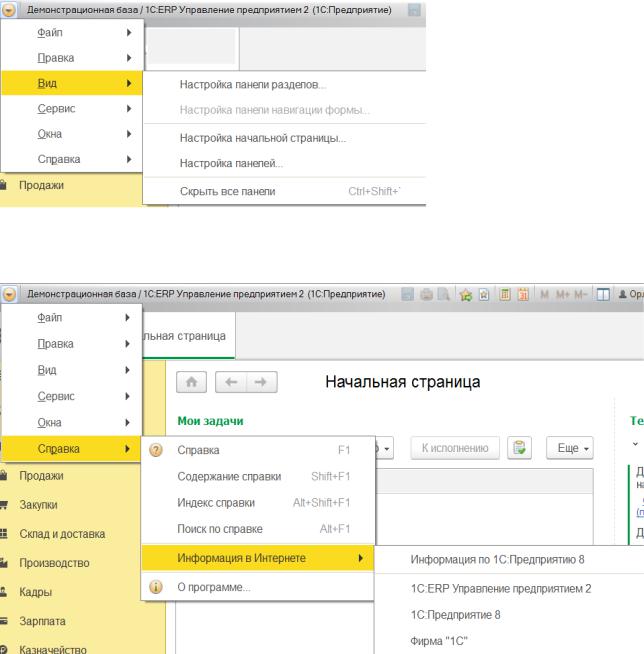This screenshot has width=644, height=654.
Task: Open the calendar toolbar icon
Action: pyautogui.click(x=523, y=294)
